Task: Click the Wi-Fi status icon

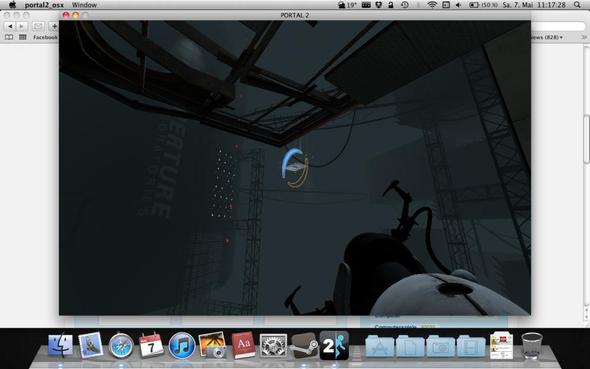Action: [x=432, y=5]
